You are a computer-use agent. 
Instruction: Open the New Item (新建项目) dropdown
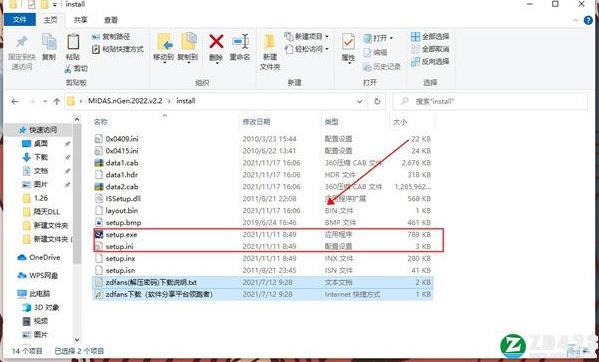[306, 37]
